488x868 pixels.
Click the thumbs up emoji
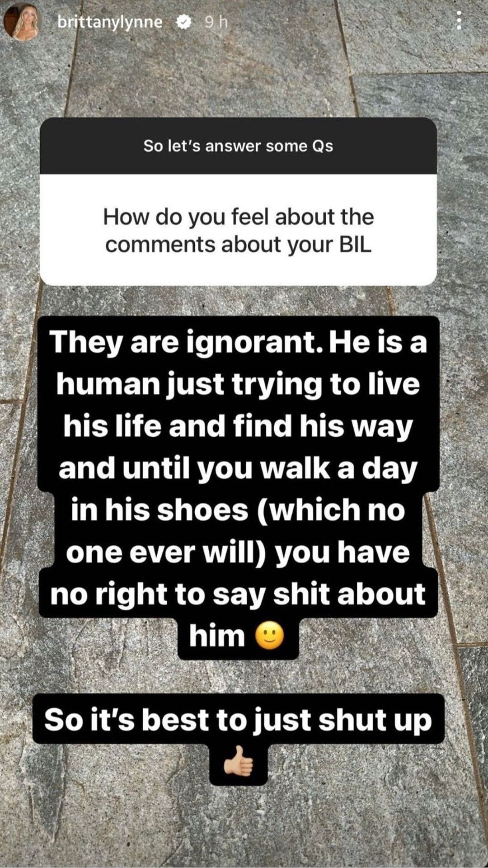coord(239,761)
